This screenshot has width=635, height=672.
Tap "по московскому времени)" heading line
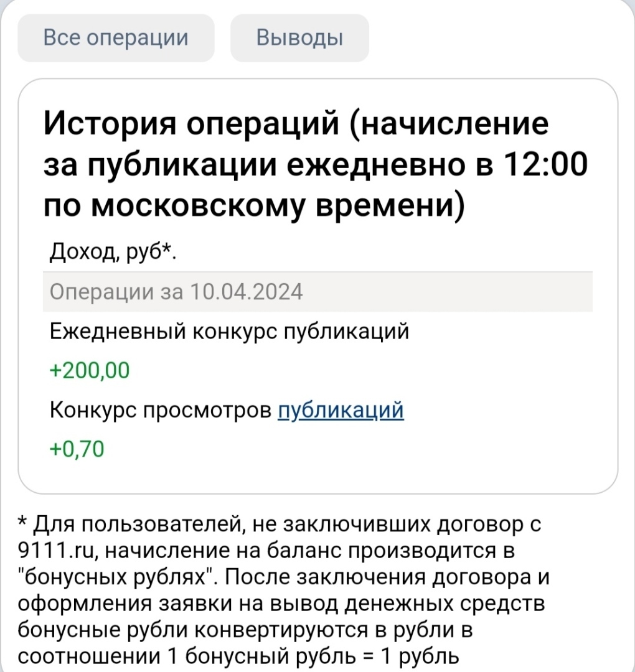[x=254, y=205]
